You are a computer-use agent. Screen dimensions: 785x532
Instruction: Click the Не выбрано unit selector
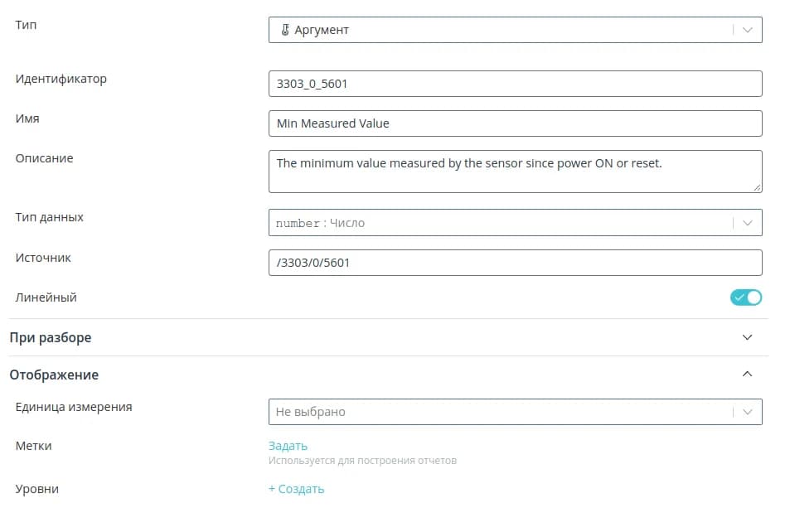point(497,412)
